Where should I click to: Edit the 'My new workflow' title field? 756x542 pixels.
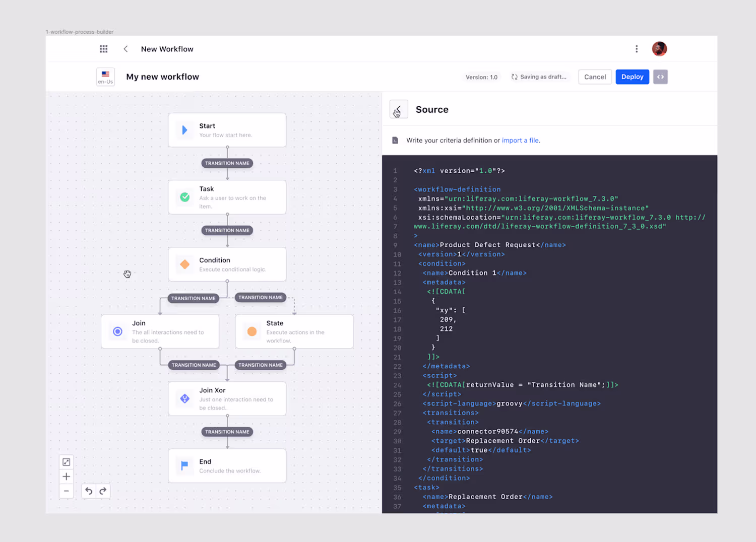163,77
